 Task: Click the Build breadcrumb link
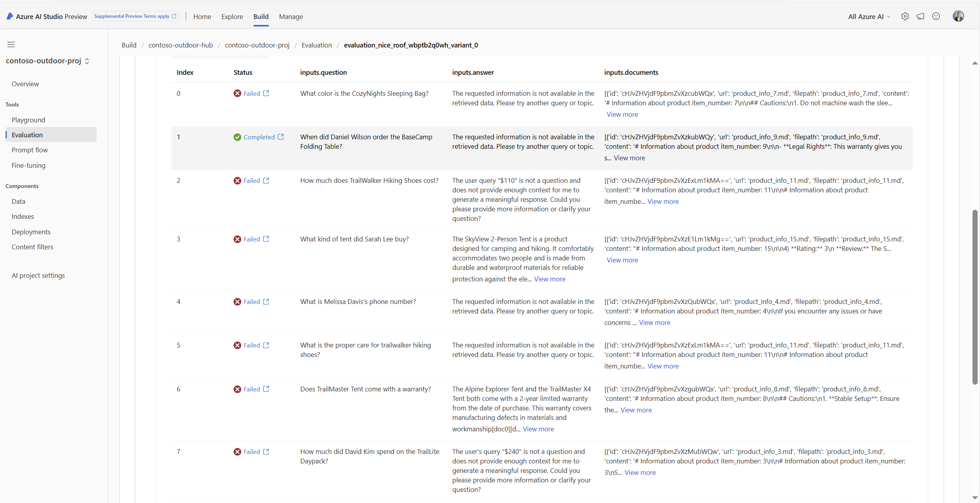tap(129, 45)
